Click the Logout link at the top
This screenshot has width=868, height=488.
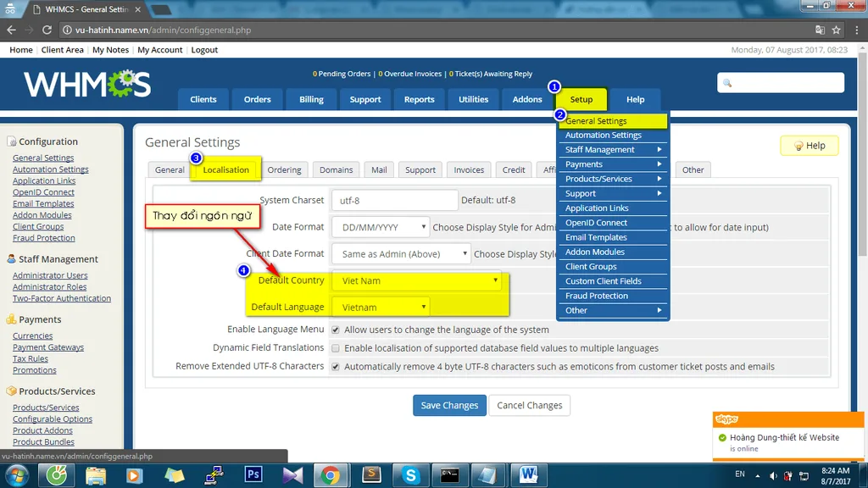(x=204, y=50)
